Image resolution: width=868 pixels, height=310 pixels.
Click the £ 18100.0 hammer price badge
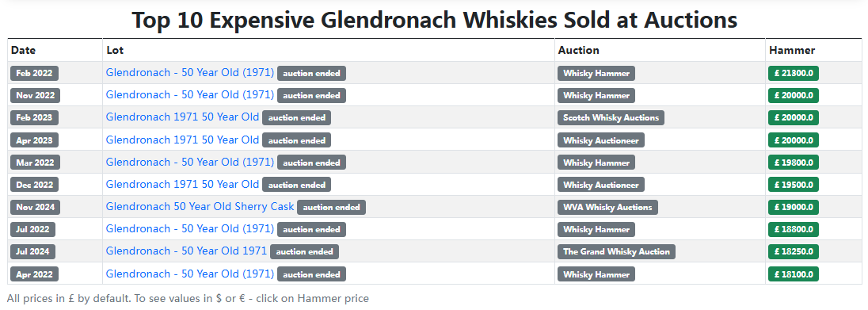[794, 274]
